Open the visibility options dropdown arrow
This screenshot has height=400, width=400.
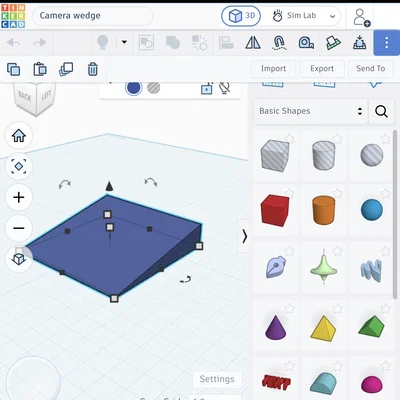click(124, 42)
